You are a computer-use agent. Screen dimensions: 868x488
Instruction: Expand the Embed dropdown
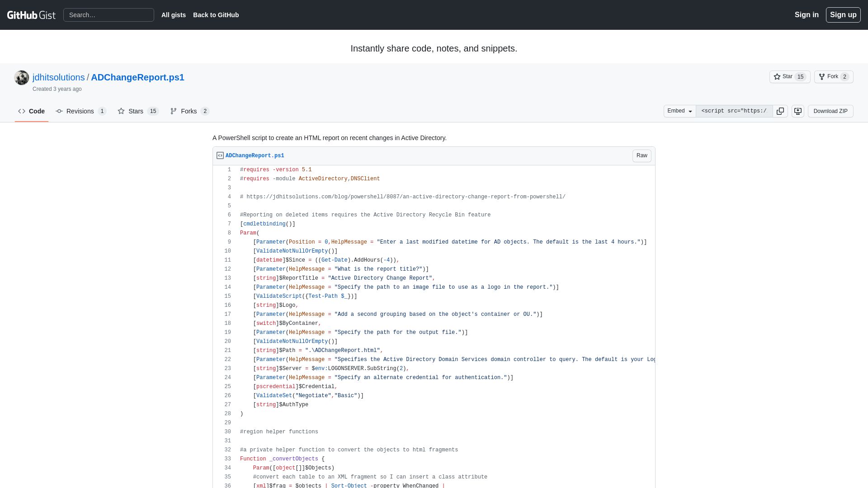click(x=680, y=111)
